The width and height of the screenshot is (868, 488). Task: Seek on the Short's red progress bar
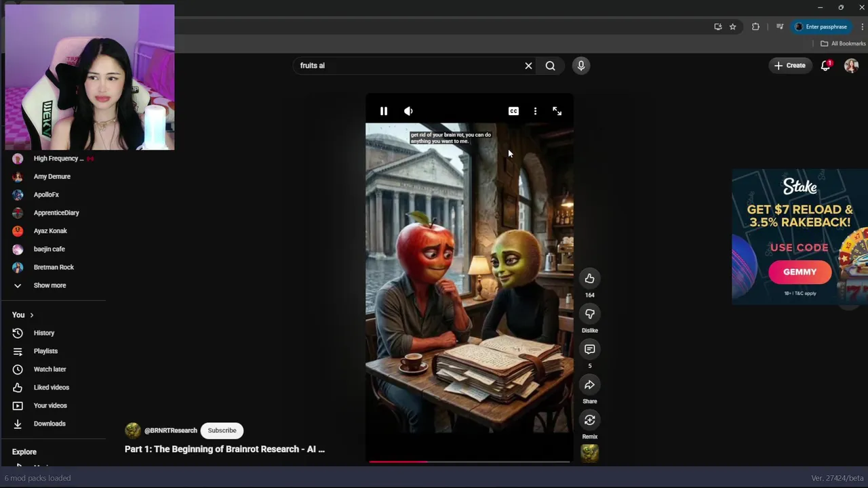click(x=469, y=462)
